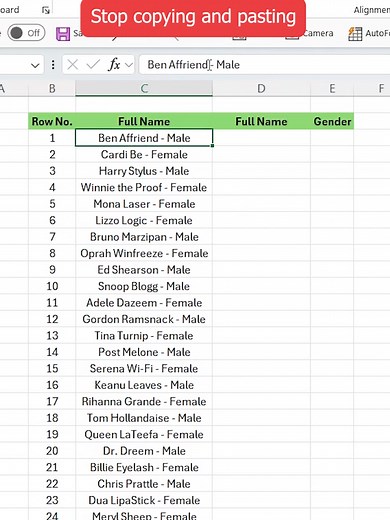
Task: Select cell Tina Turnip - Female
Action: point(144,335)
